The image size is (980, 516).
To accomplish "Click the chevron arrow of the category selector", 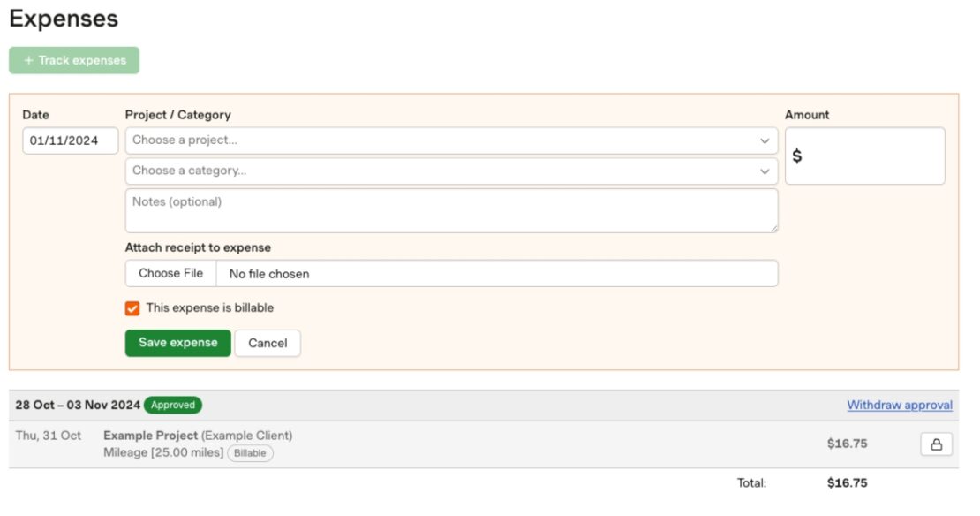I will [765, 171].
